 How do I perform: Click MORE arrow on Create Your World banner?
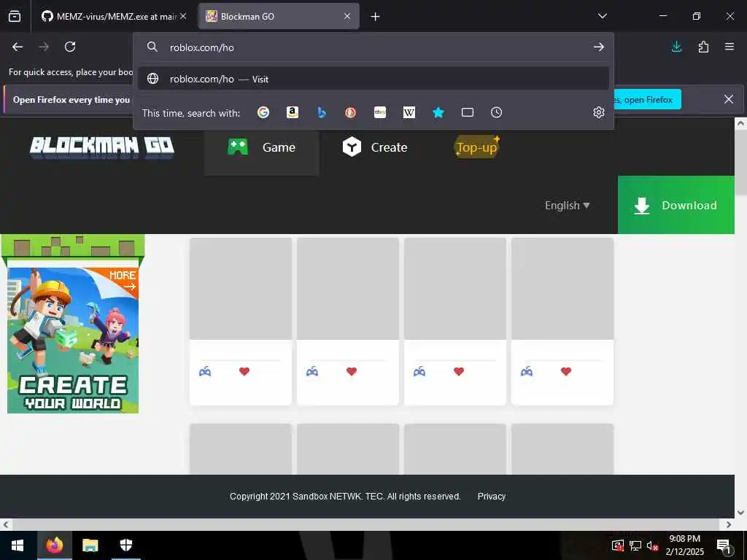(123, 280)
